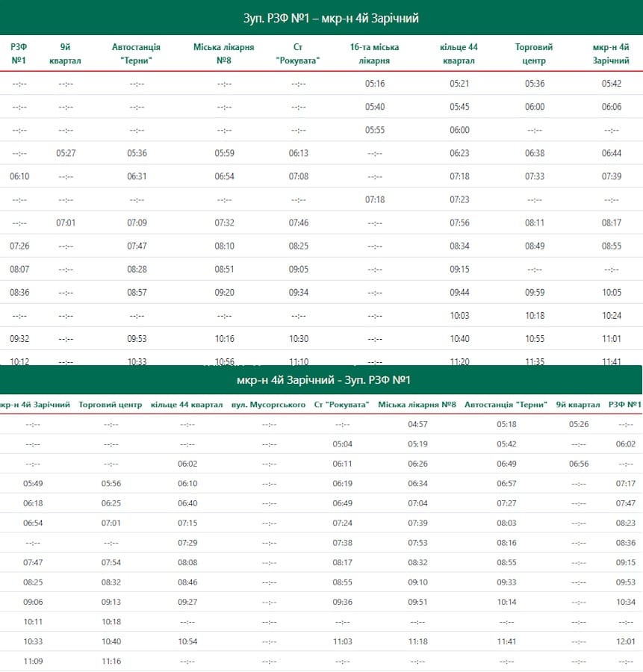Click the 06:44 time in the top table
643x672 pixels.
coord(611,153)
